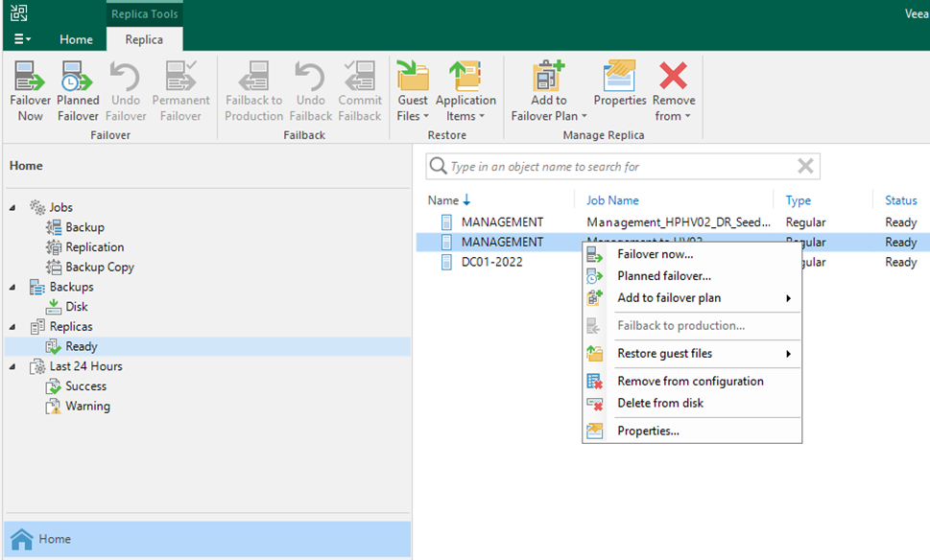The image size is (930, 560).
Task: Select the Warning tree item
Action: [87, 406]
